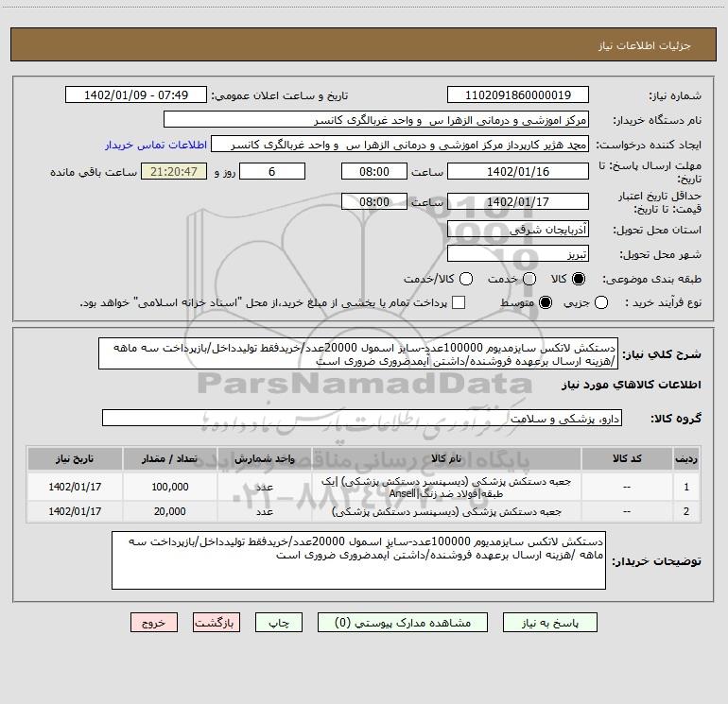Click the شرح کلی نیاز description box
Screen dimensions: 728x704
(358, 354)
